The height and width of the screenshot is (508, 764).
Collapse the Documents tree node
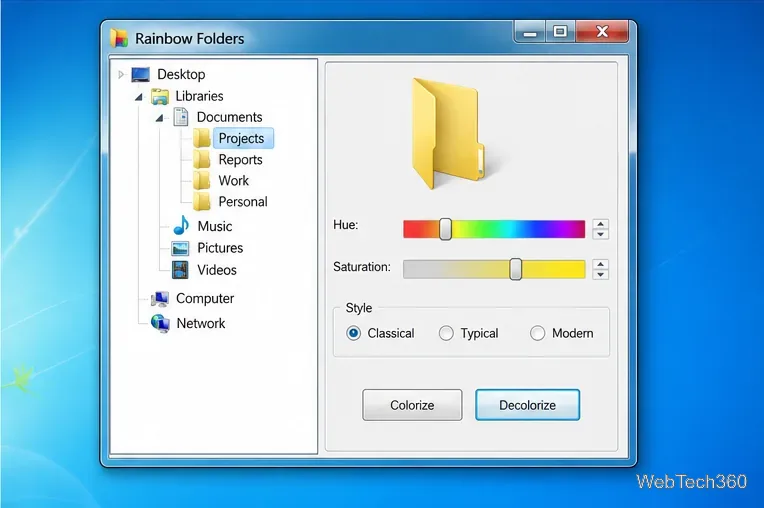pos(159,117)
